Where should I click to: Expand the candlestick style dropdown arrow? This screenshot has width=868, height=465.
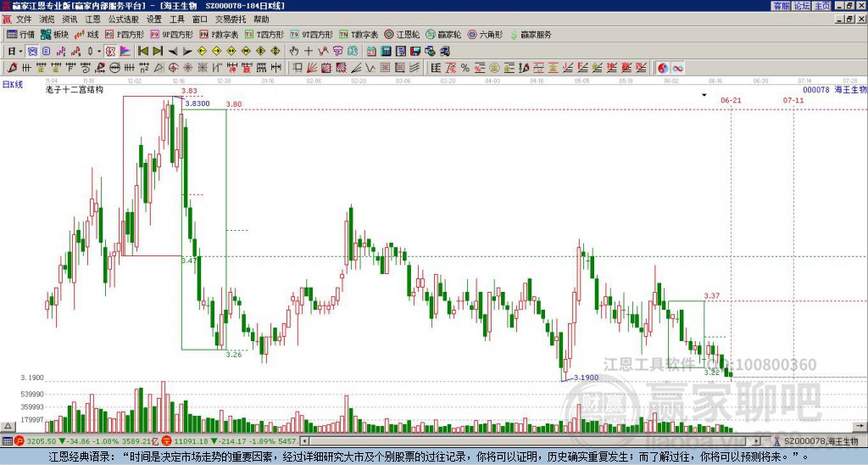click(99, 52)
